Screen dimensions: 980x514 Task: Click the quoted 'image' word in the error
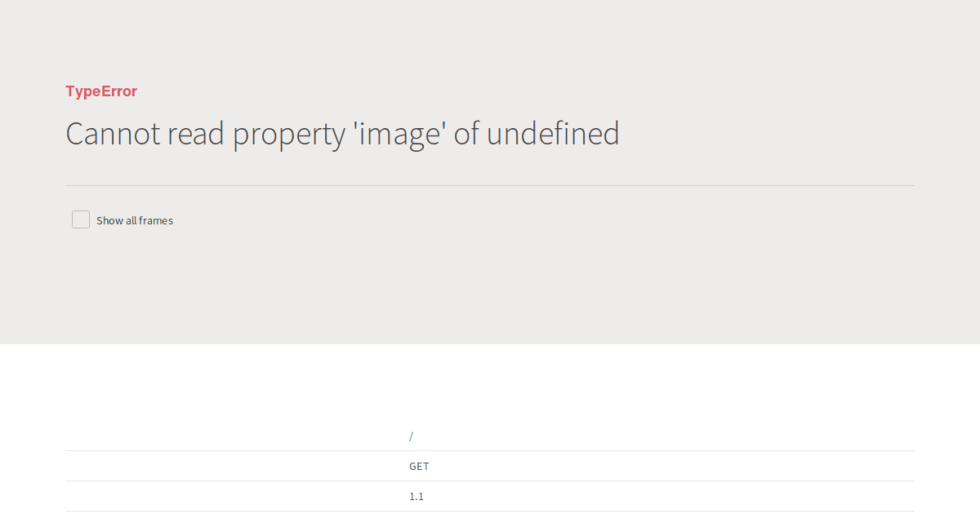[399, 134]
